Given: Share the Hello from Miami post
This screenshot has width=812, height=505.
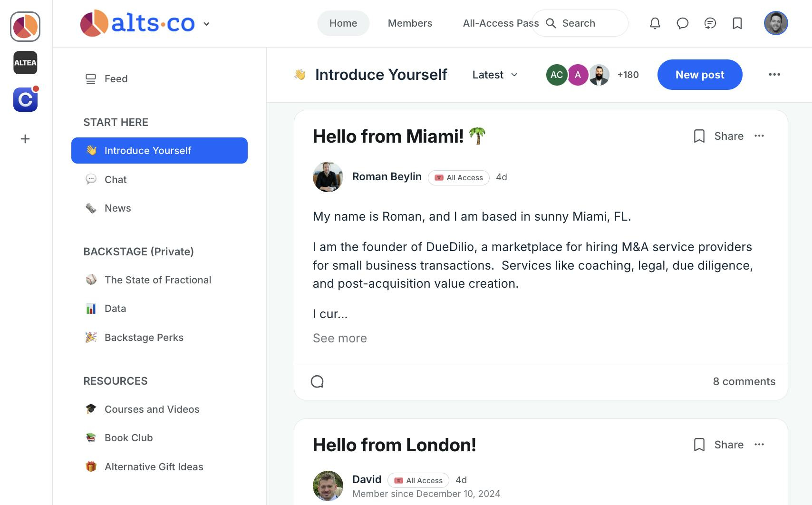Looking at the screenshot, I should (719, 136).
